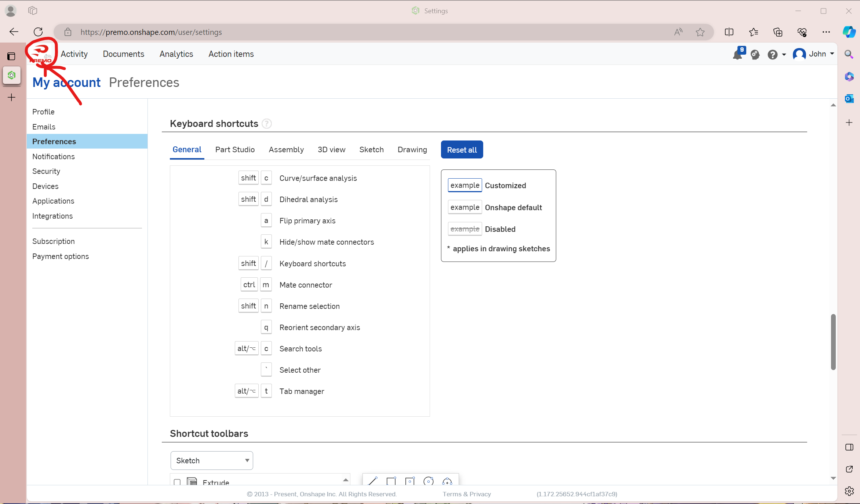Image resolution: width=860 pixels, height=504 pixels.
Task: Switch to the Part Studio shortcuts tab
Action: click(x=235, y=150)
